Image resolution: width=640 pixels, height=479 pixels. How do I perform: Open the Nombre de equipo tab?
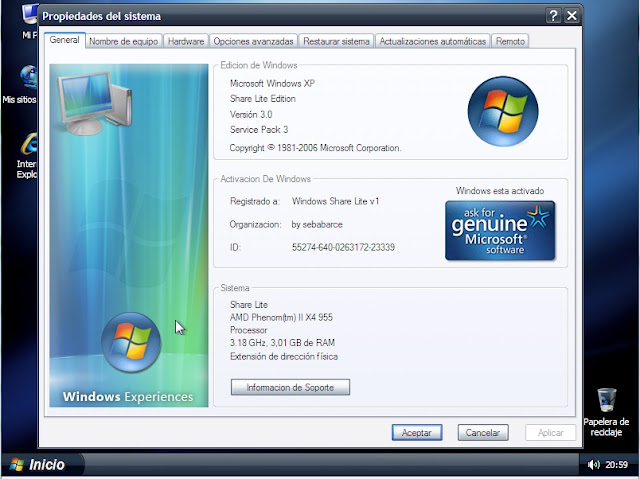click(x=123, y=41)
